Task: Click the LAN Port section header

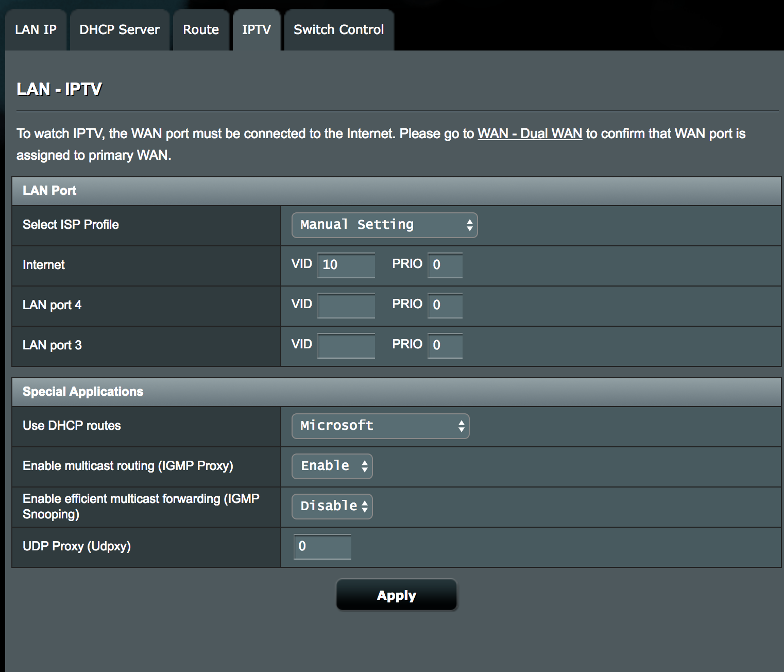Action: point(49,191)
